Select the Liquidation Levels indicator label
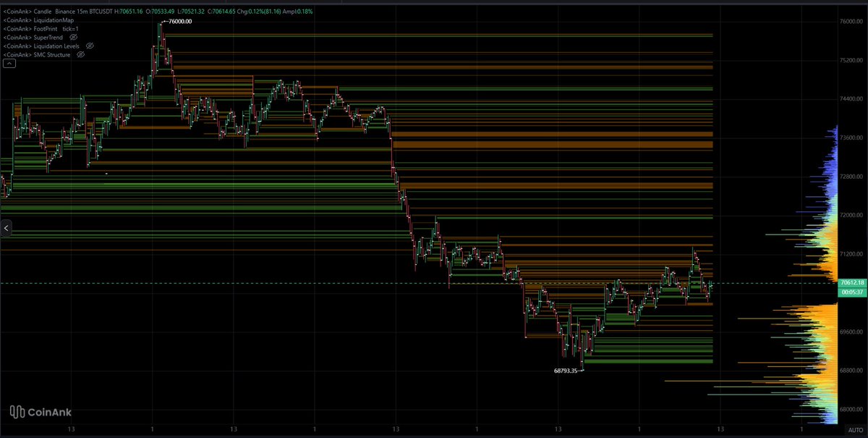The height and width of the screenshot is (438, 868). point(43,46)
